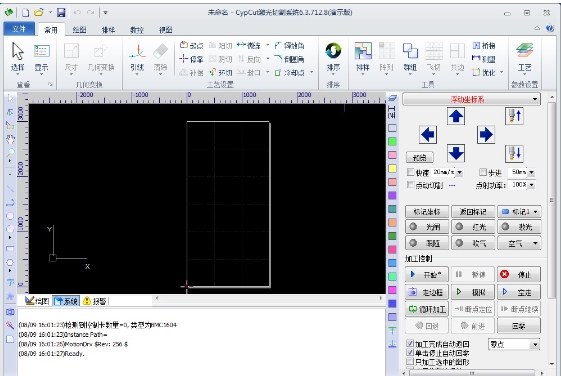Enable the 快速 fast jog checkbox
Viewport: 561px width, 376px height.
(x=411, y=172)
